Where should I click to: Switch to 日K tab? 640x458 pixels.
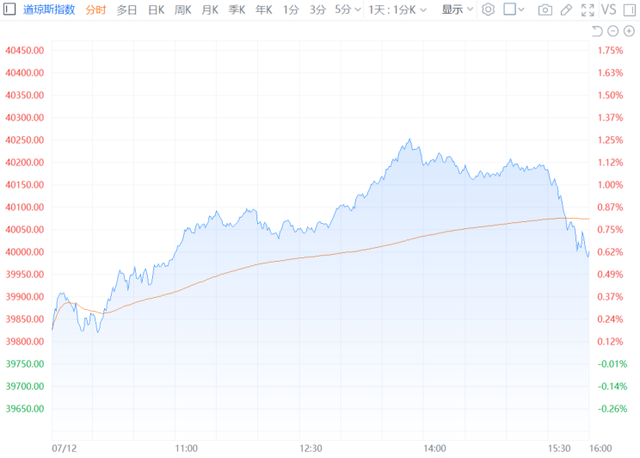click(x=156, y=10)
